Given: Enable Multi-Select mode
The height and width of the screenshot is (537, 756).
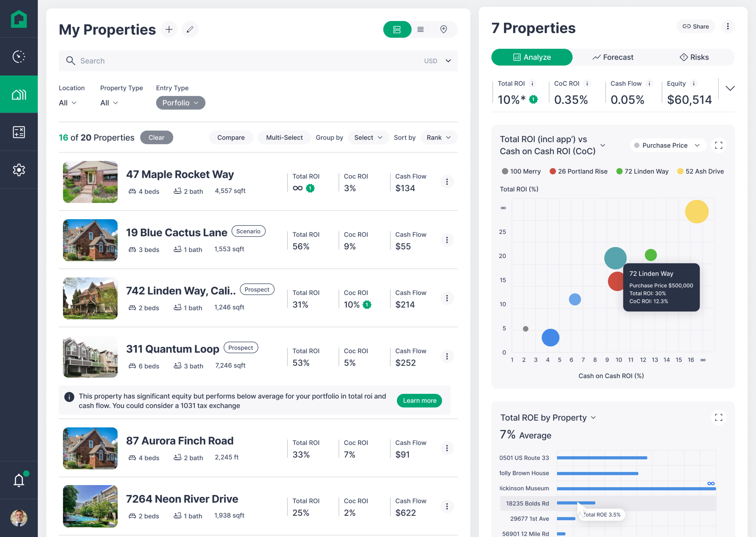Looking at the screenshot, I should (x=284, y=137).
